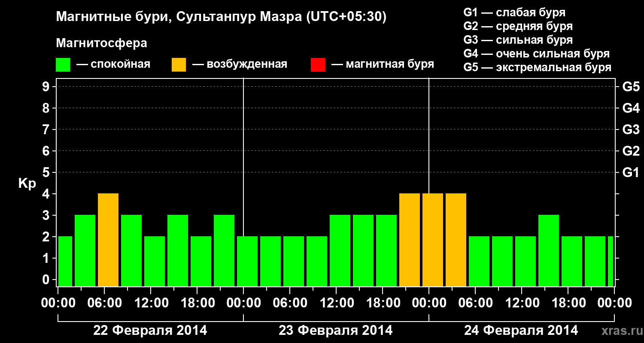Click the green 'спокойная' legend swatch

pyautogui.click(x=63, y=65)
